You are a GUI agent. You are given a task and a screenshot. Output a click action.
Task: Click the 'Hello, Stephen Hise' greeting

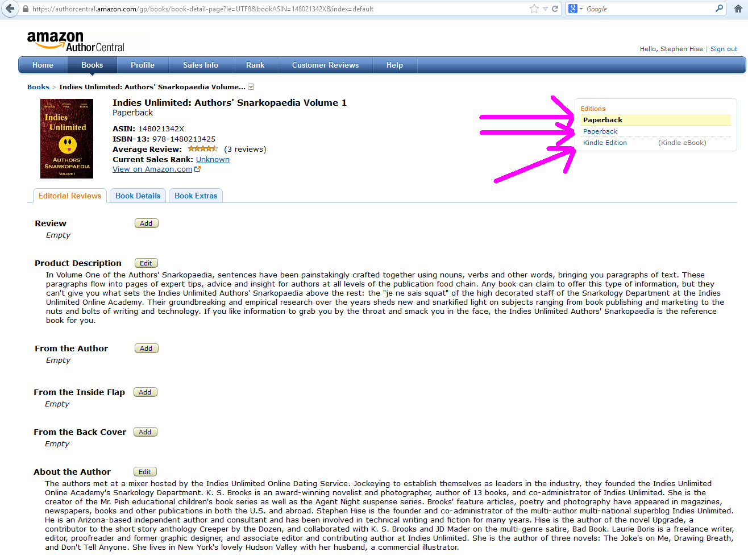(671, 49)
